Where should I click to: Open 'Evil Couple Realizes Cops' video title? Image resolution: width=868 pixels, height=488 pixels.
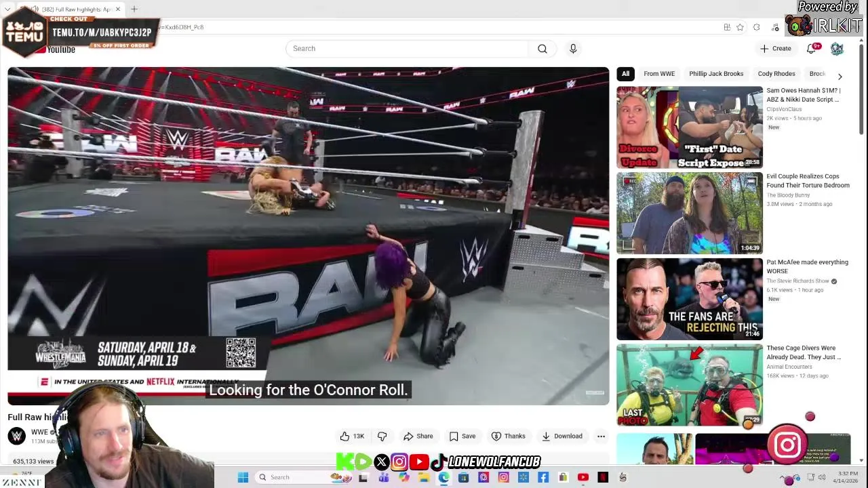pyautogui.click(x=808, y=181)
